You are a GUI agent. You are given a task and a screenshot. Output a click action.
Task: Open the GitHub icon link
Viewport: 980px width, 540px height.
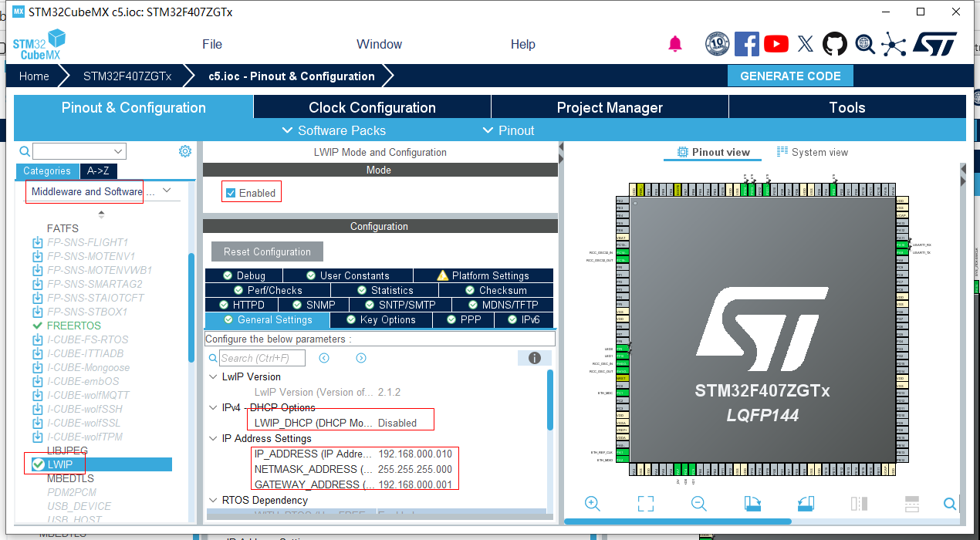click(x=834, y=44)
